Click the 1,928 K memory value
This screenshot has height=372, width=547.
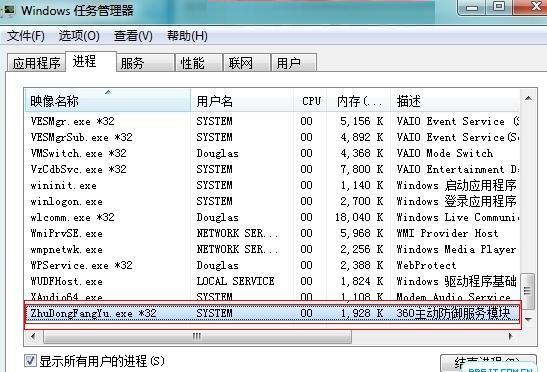(362, 313)
